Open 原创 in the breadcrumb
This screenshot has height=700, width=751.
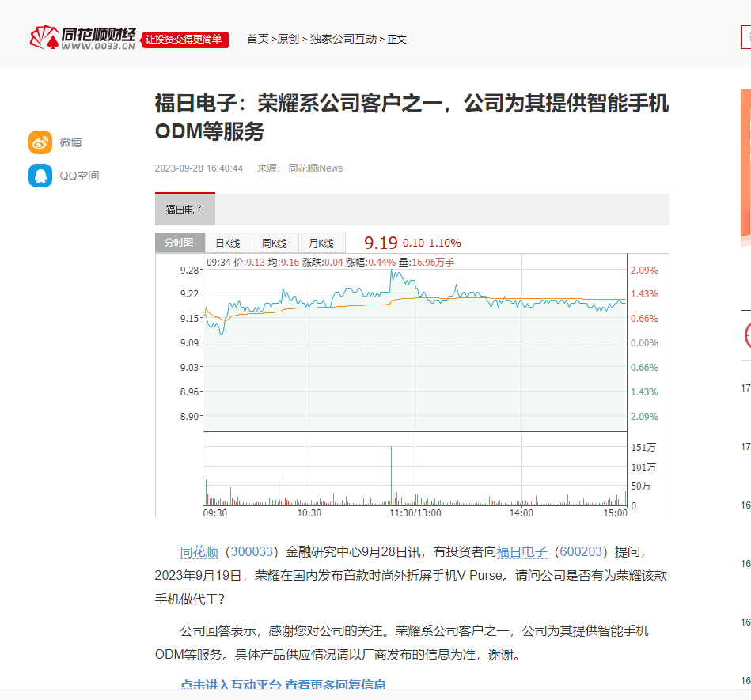point(288,39)
